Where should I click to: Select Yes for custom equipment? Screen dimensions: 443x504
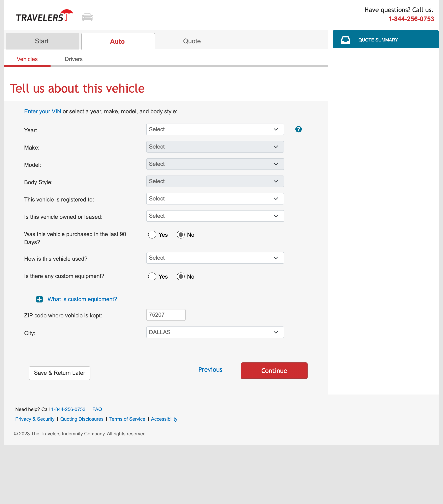pos(152,276)
